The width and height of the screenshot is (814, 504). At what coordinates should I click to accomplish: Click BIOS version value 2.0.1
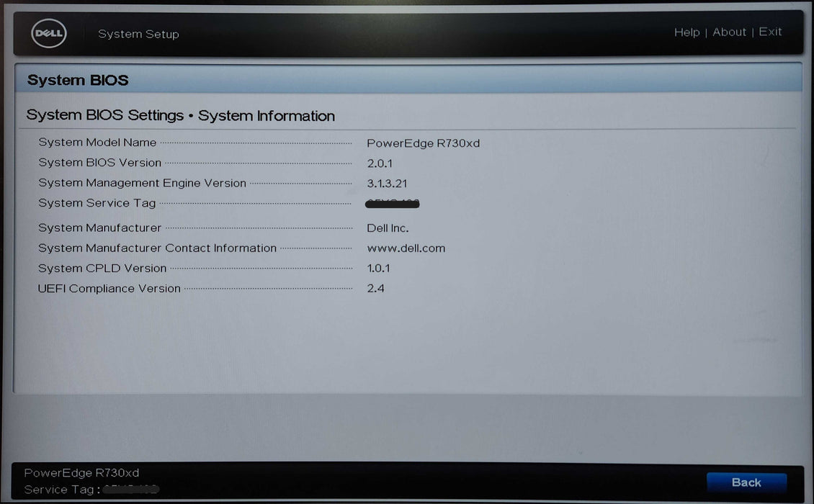380,163
